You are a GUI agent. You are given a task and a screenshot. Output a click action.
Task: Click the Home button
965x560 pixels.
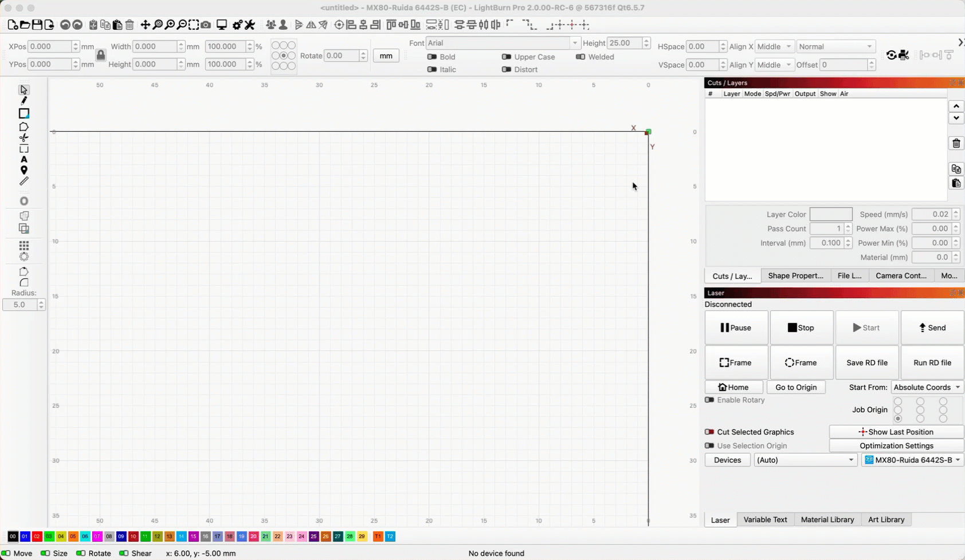coord(733,387)
